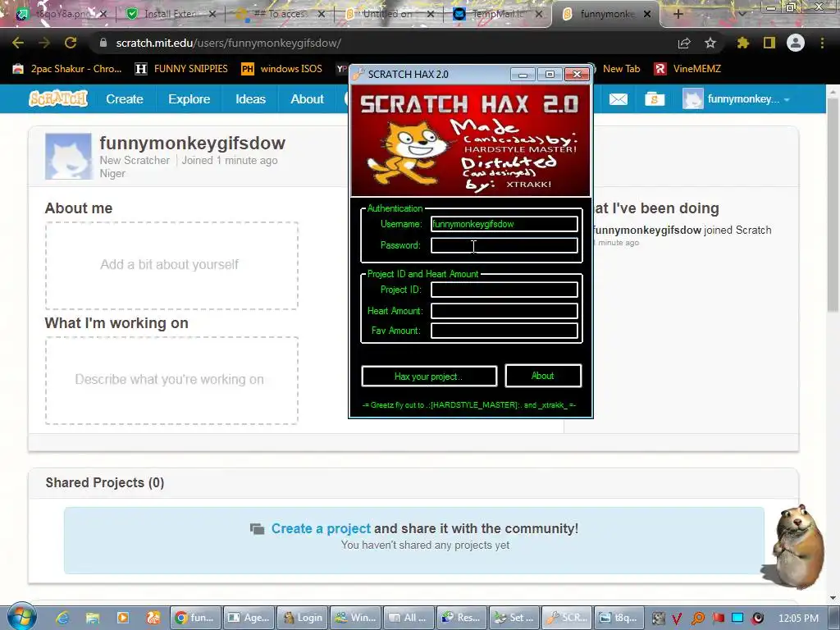
Task: Close the Scratch Hax 2.0 window
Action: 577,75
